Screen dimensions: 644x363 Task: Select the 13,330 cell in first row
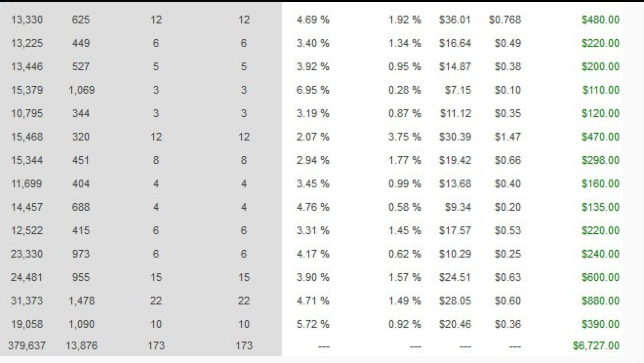(27, 20)
